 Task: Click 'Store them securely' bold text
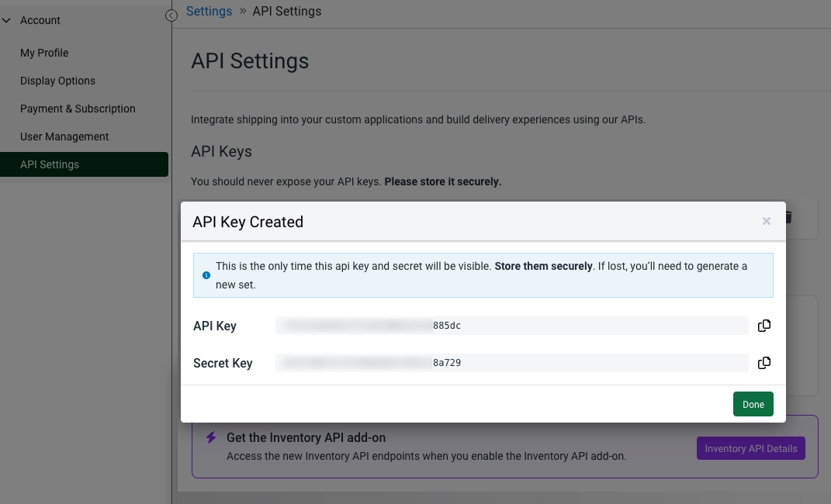[544, 266]
